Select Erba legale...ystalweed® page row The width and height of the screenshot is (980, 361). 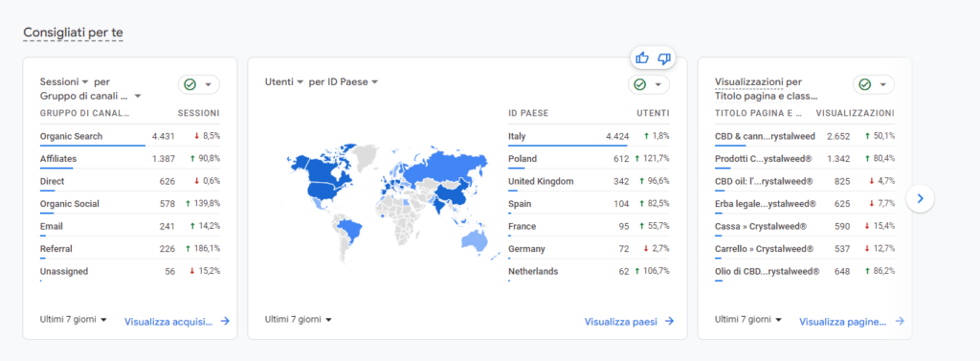click(805, 204)
